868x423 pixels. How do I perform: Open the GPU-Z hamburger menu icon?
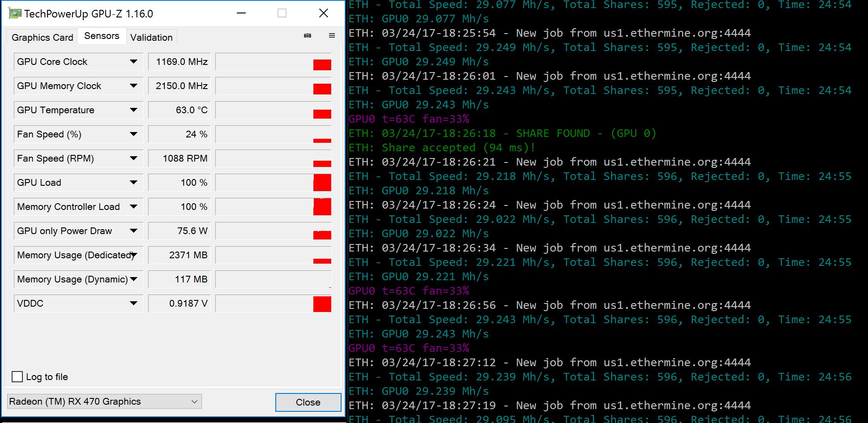[x=332, y=35]
